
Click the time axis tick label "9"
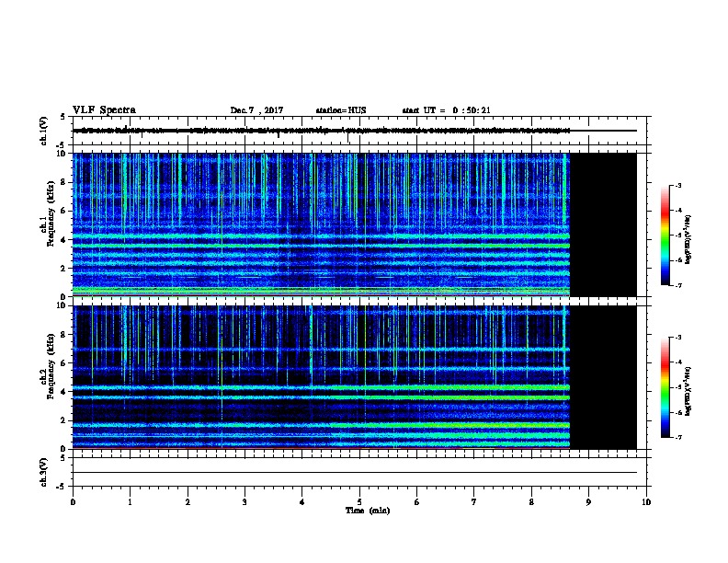tap(588, 502)
